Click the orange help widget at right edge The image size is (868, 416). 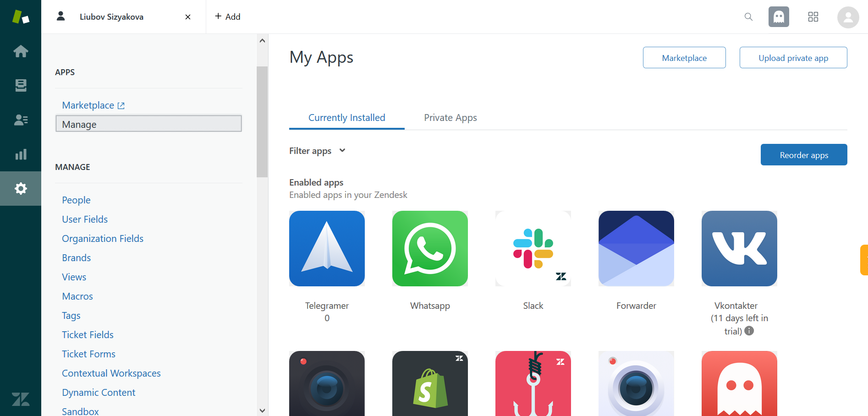[x=864, y=260]
